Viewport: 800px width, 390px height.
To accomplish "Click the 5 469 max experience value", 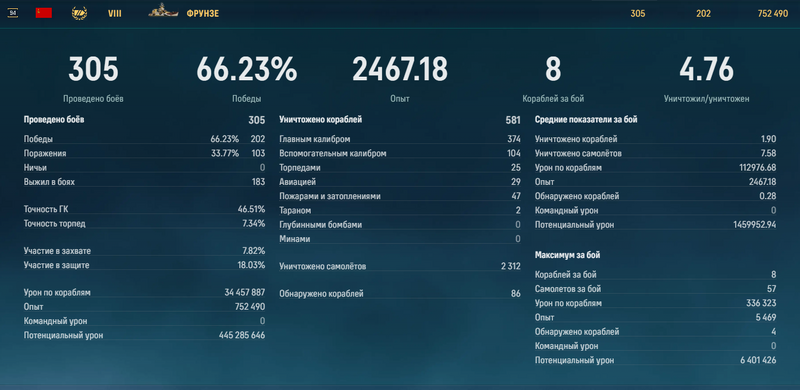I will click(x=766, y=318).
